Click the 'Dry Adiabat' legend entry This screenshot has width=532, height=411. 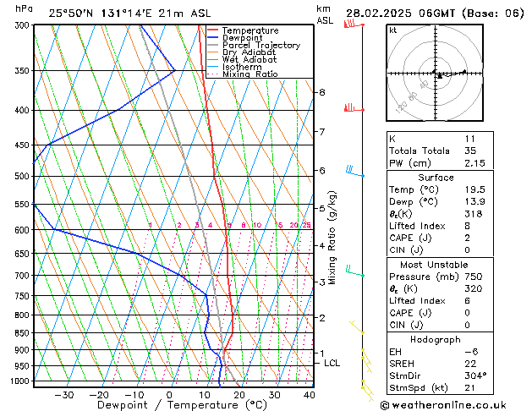(x=249, y=52)
